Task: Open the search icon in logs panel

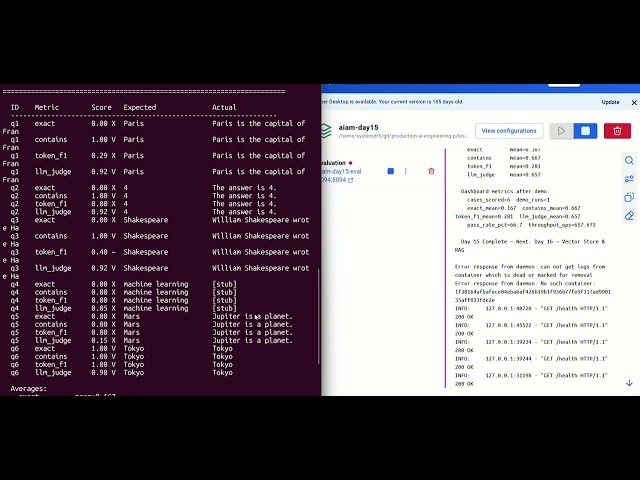Action: click(629, 160)
